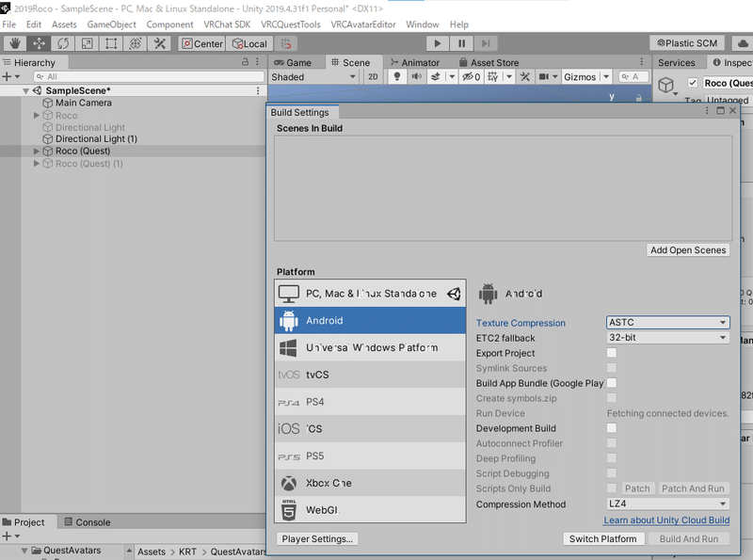Toggle Roco (Quest) active checkbox in Inspector
The height and width of the screenshot is (560, 753).
693,83
